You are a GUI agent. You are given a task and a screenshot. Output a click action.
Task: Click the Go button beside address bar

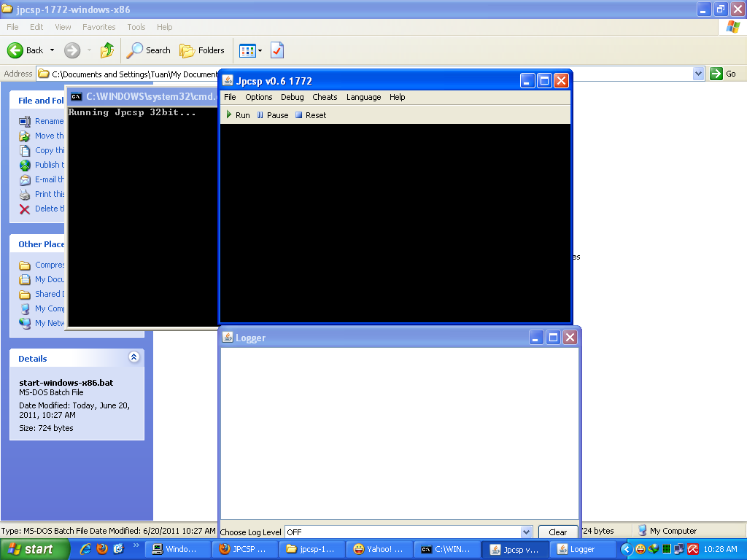point(724,74)
